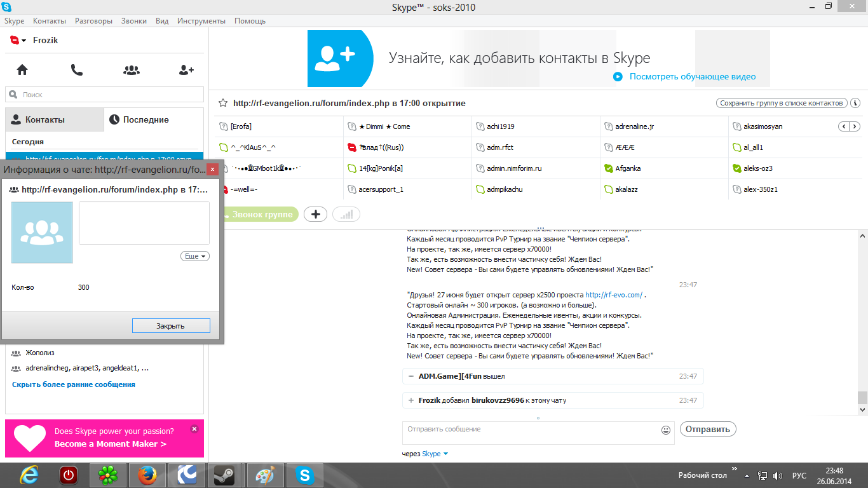Click the info icon beside save group
Viewport: 868px width, 488px height.
pyautogui.click(x=855, y=103)
